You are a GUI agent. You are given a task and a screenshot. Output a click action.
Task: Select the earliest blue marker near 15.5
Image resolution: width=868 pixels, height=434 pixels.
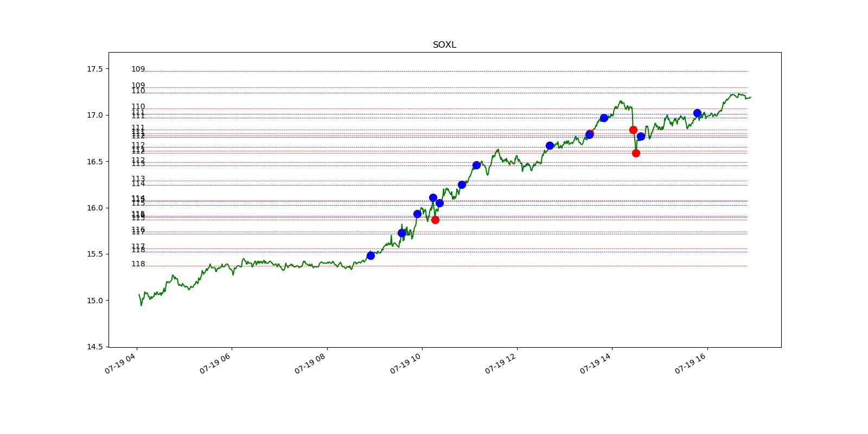[x=371, y=256]
